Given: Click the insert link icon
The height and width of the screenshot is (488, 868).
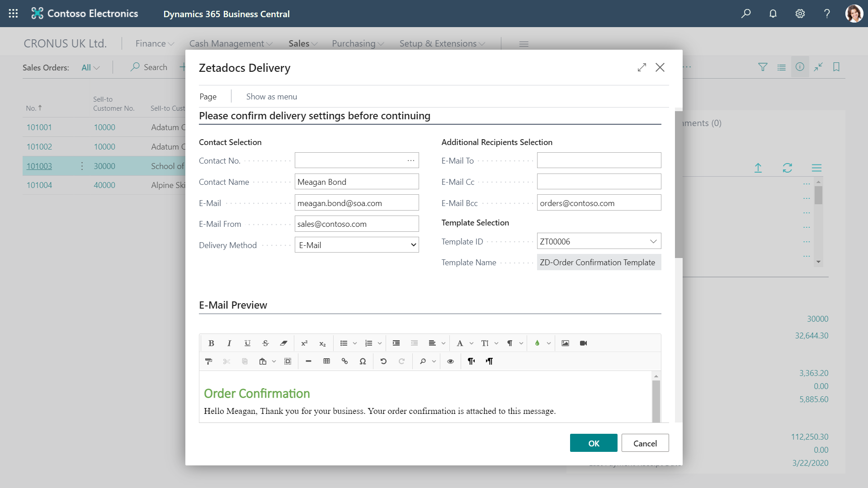Looking at the screenshot, I should tap(344, 361).
